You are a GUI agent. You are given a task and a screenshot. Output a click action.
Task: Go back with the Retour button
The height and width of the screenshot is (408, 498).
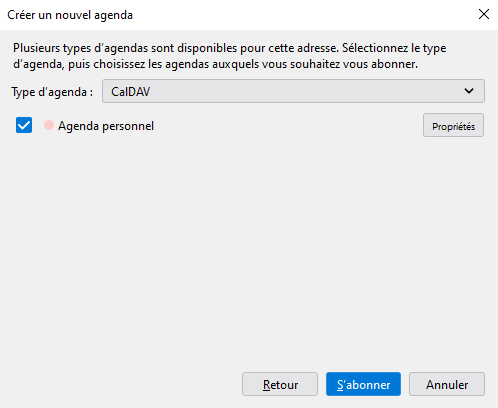[x=280, y=384]
